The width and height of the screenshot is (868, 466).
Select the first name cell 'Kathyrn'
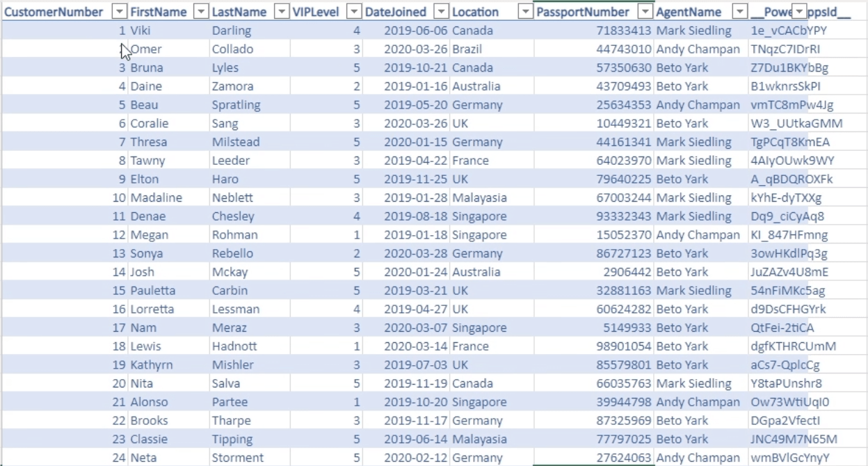coord(168,364)
